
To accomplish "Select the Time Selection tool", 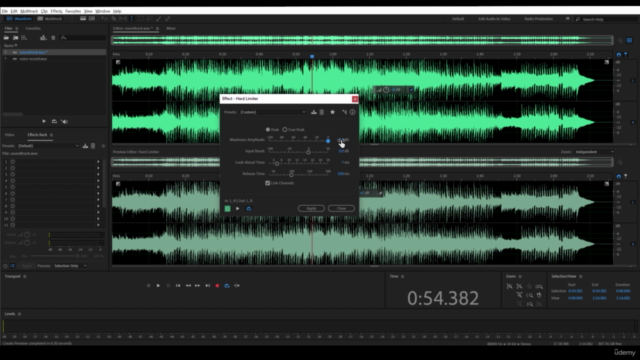I will [x=131, y=19].
